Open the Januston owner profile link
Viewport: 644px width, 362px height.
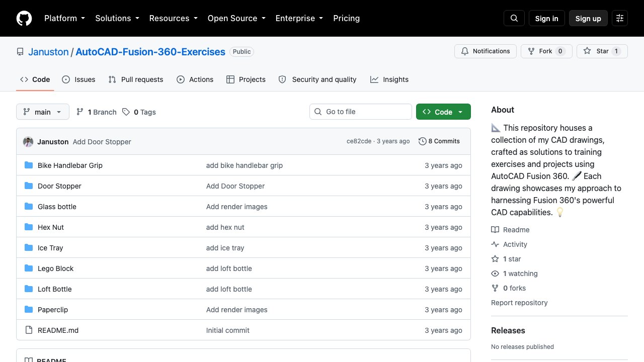pyautogui.click(x=48, y=52)
